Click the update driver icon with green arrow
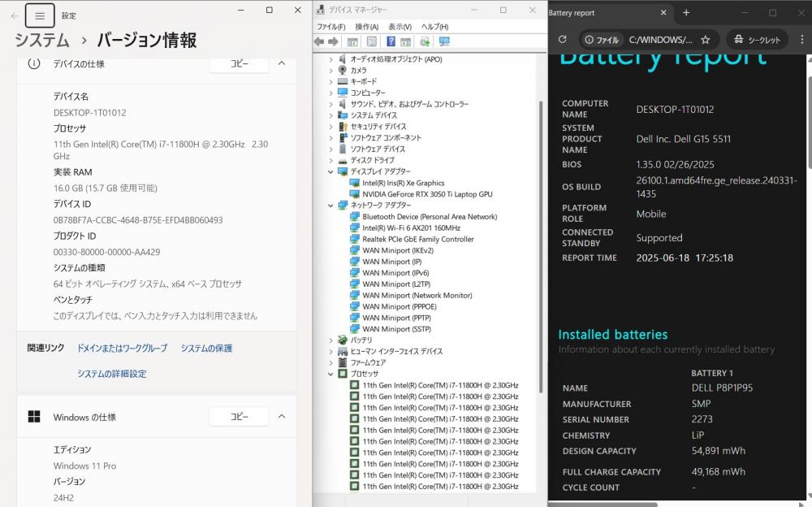 point(425,41)
